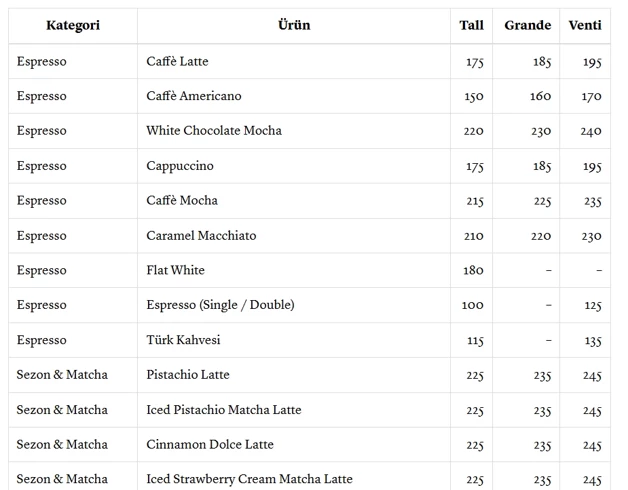The image size is (628, 490).
Task: Click the Tall price for Caffè Americano
Action: 474,97
